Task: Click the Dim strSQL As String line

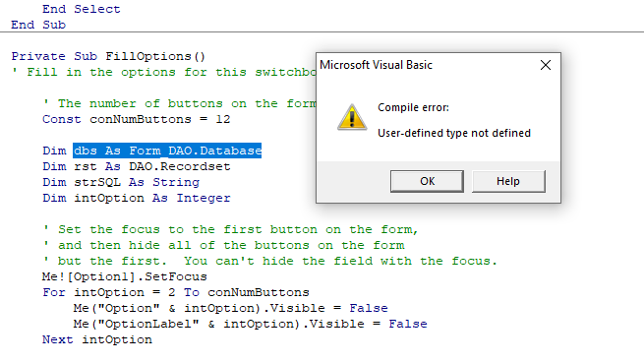Action: (121, 182)
